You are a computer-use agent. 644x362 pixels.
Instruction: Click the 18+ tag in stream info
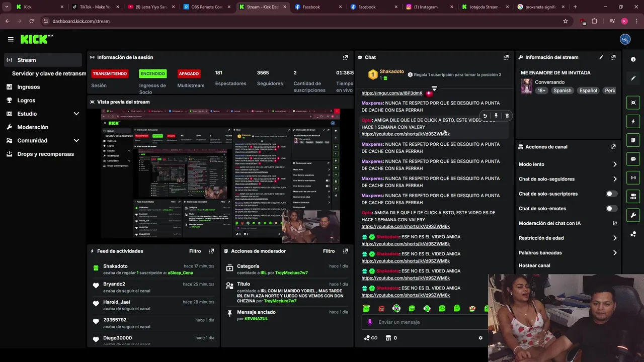[541, 90]
